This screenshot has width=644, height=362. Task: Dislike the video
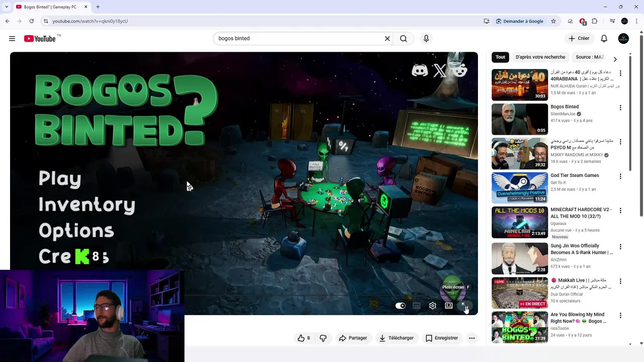click(x=323, y=338)
